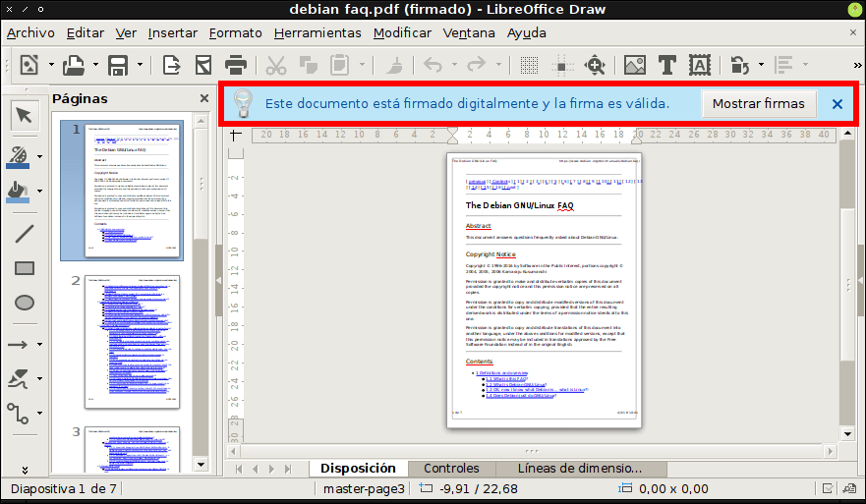Screen dimensions: 866x504
Task: Click the master-page3 status field
Action: (x=364, y=488)
